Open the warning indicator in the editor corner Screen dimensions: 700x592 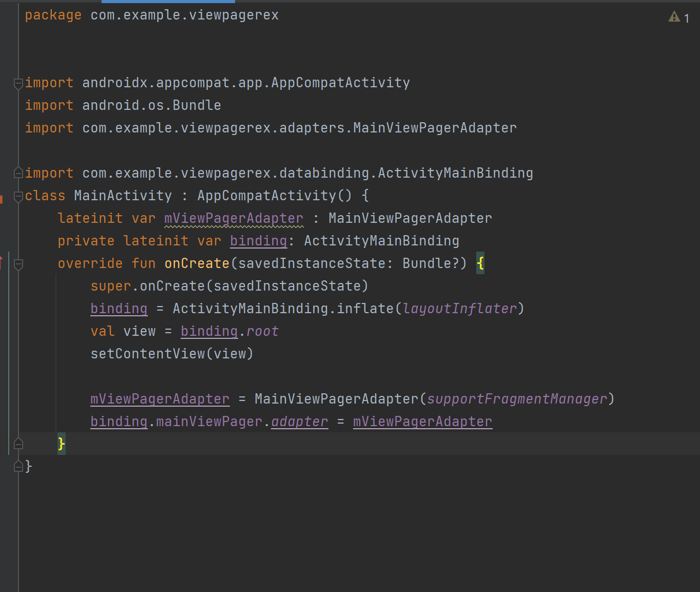click(678, 17)
